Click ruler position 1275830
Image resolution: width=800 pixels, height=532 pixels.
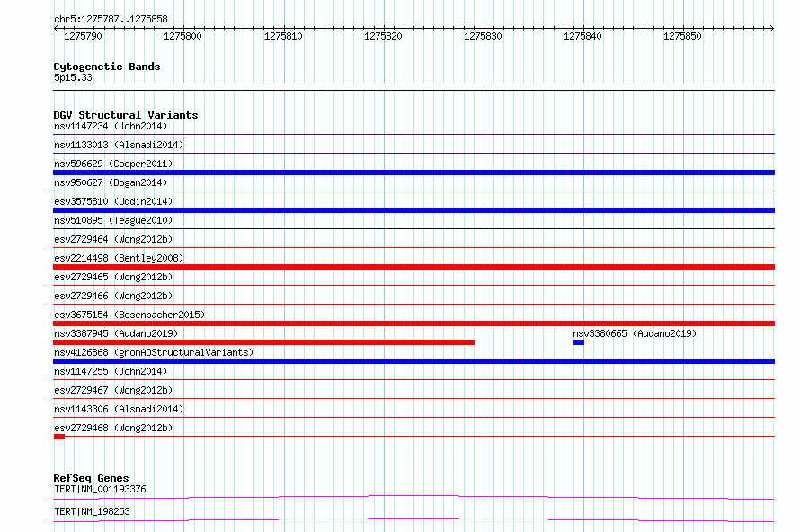(483, 36)
